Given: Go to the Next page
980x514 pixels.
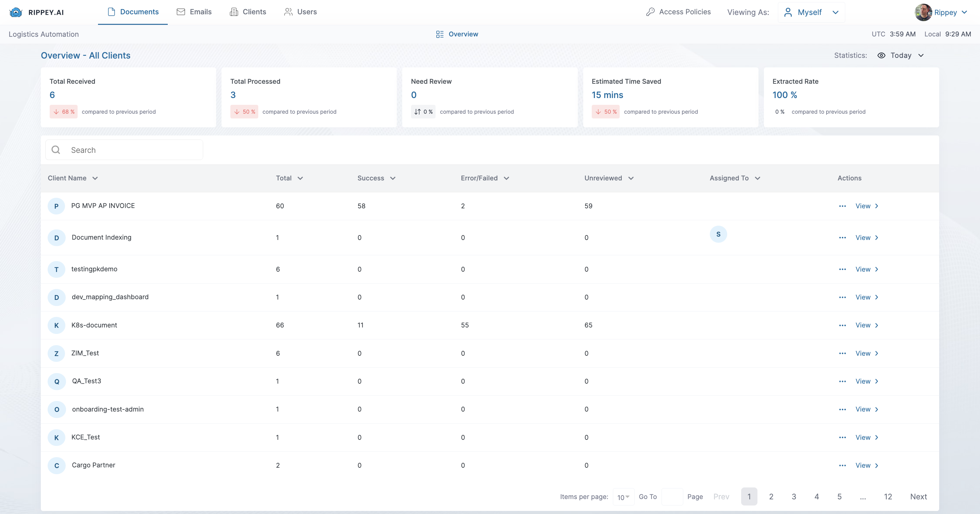Looking at the screenshot, I should [918, 497].
